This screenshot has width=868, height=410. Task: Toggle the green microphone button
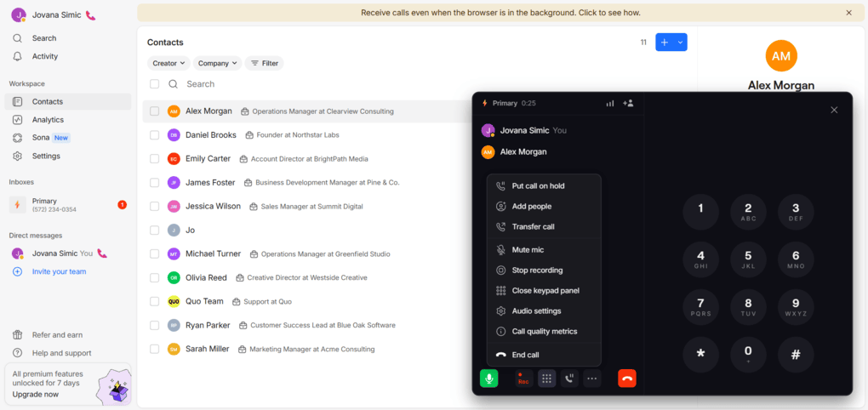pyautogui.click(x=488, y=379)
